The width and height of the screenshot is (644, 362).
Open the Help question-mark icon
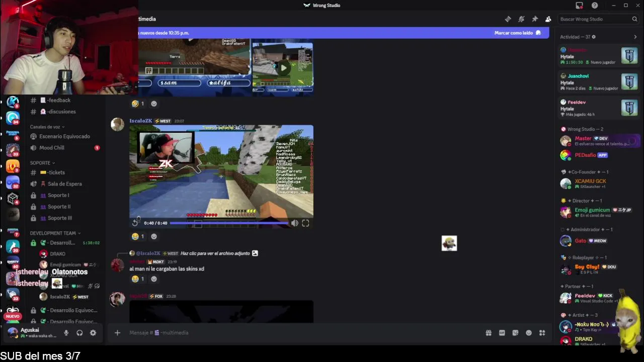tap(595, 6)
